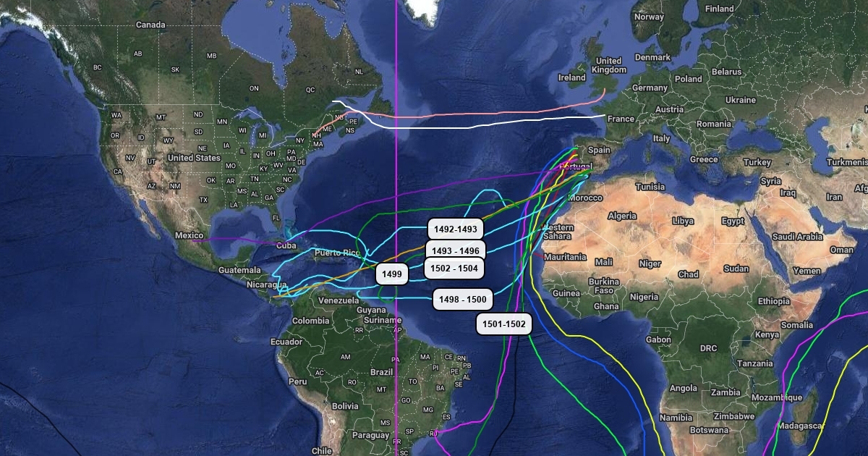Click the Mauritania country label
The image size is (868, 456).
coord(566,257)
